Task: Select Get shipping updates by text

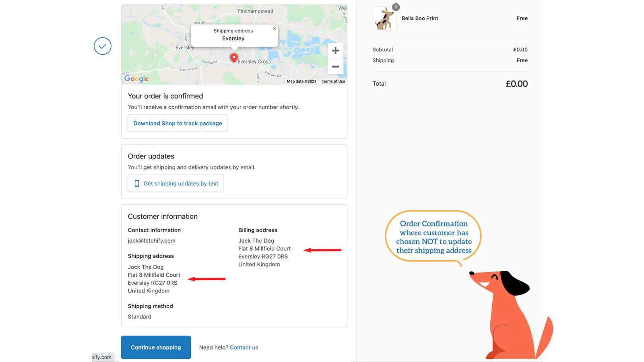Action: 176,183
